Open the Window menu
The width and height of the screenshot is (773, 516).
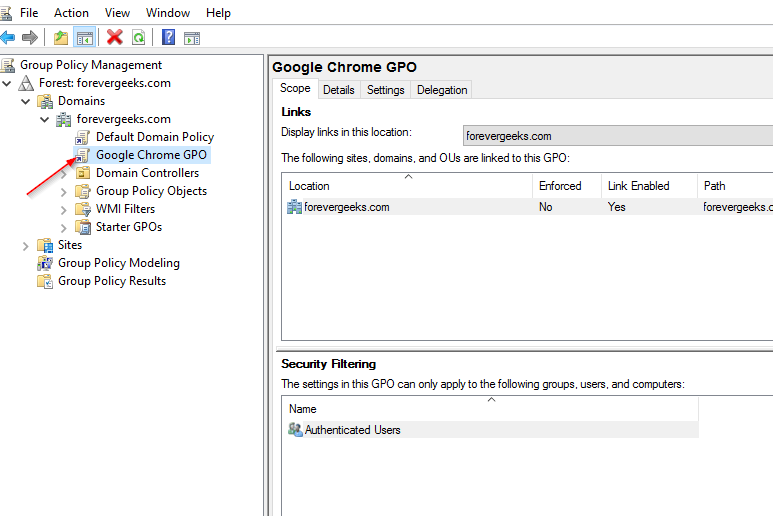(x=168, y=13)
